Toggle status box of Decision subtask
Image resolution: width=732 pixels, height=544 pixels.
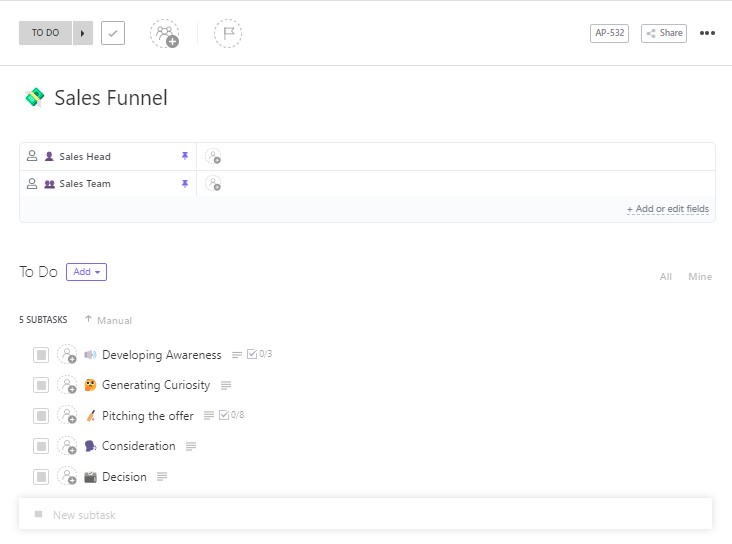pos(41,477)
